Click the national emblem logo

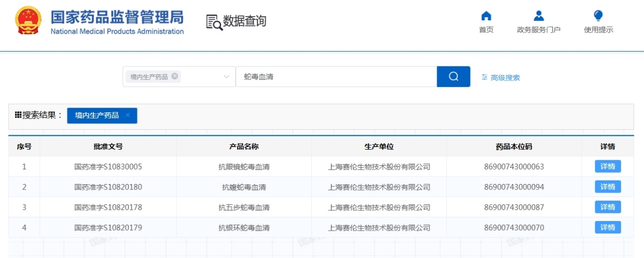pos(28,21)
